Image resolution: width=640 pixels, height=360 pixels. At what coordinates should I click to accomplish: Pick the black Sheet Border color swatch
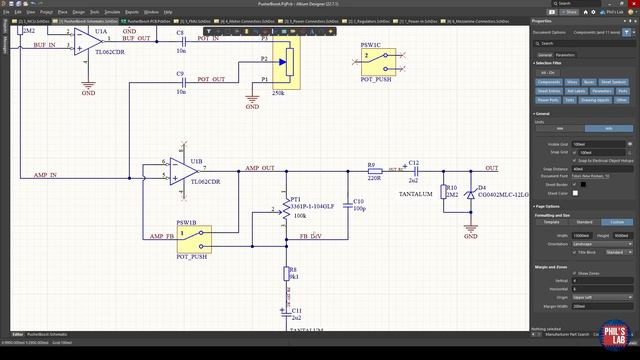coord(583,184)
